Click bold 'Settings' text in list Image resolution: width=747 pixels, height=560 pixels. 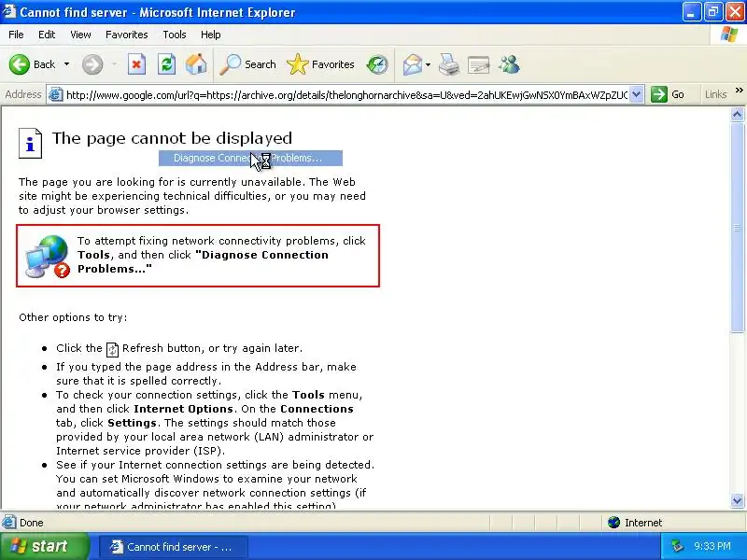tap(132, 423)
